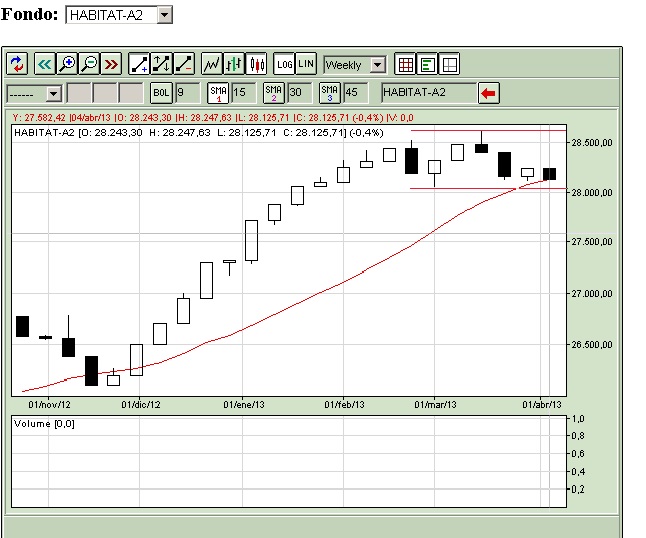
Task: Click the HABITAT-A2 OHLC chart title text
Action: pos(199,133)
